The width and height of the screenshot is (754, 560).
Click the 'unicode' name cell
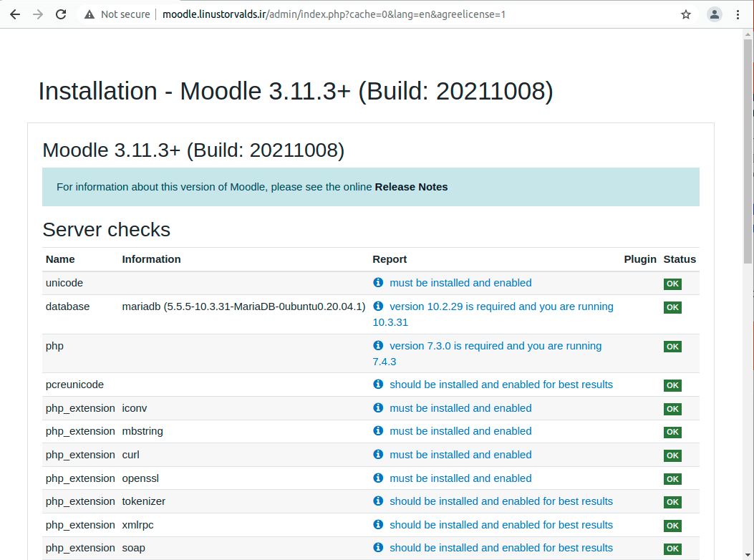coord(64,283)
